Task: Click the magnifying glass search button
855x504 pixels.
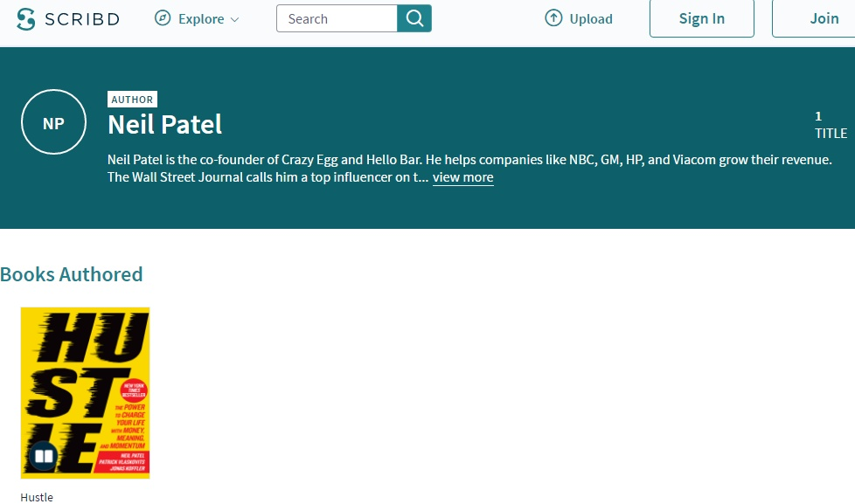Action: pyautogui.click(x=414, y=18)
